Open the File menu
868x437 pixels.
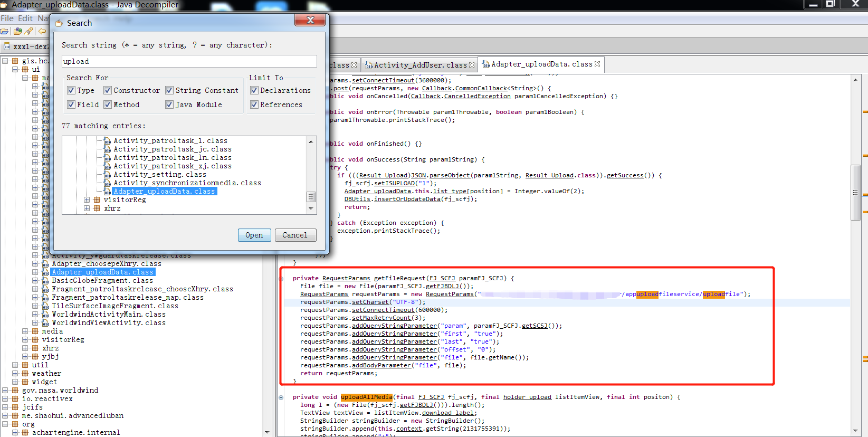(x=7, y=18)
